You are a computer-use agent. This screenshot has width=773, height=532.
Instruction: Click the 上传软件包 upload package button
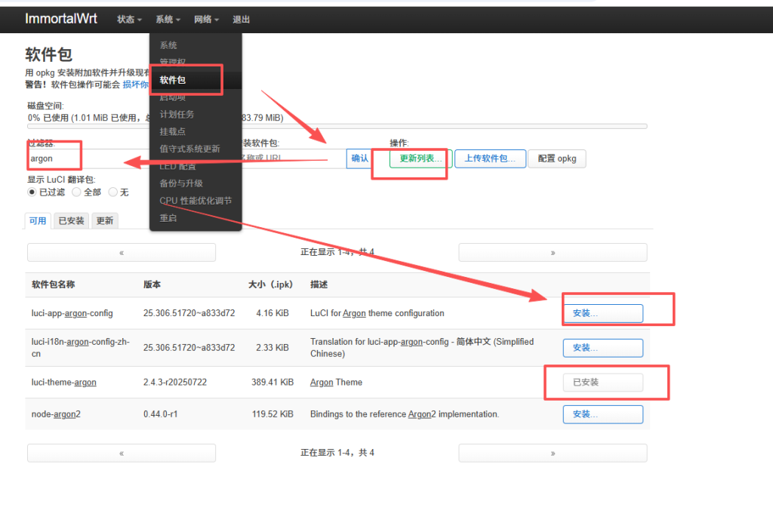(x=490, y=158)
